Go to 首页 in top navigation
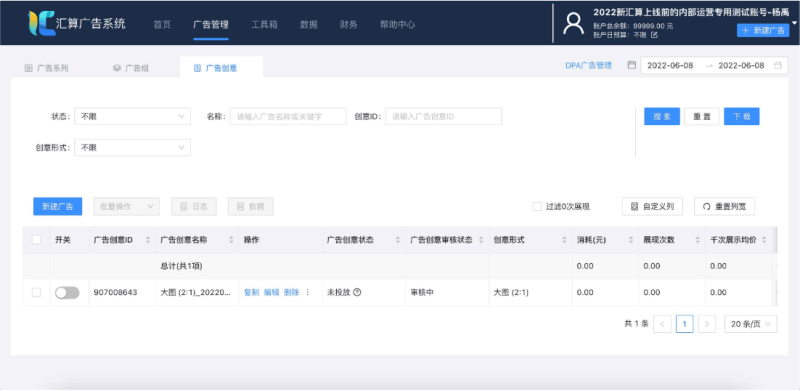 click(x=162, y=25)
